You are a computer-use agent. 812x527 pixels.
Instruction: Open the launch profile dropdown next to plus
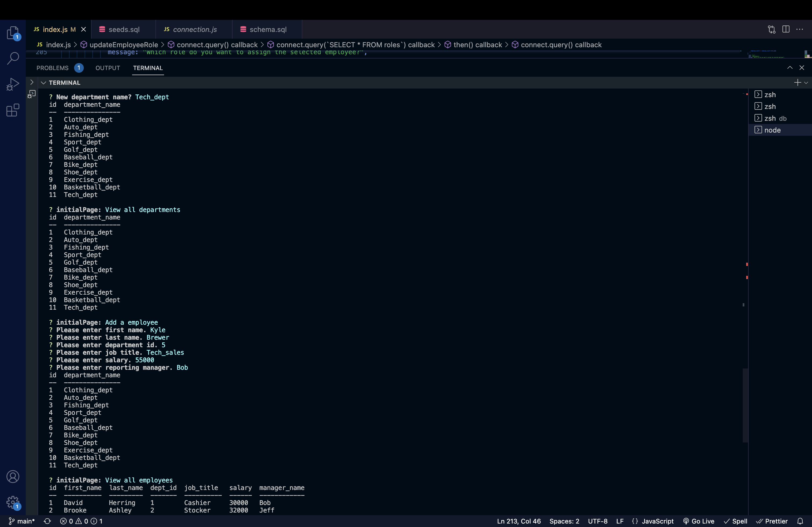click(806, 82)
